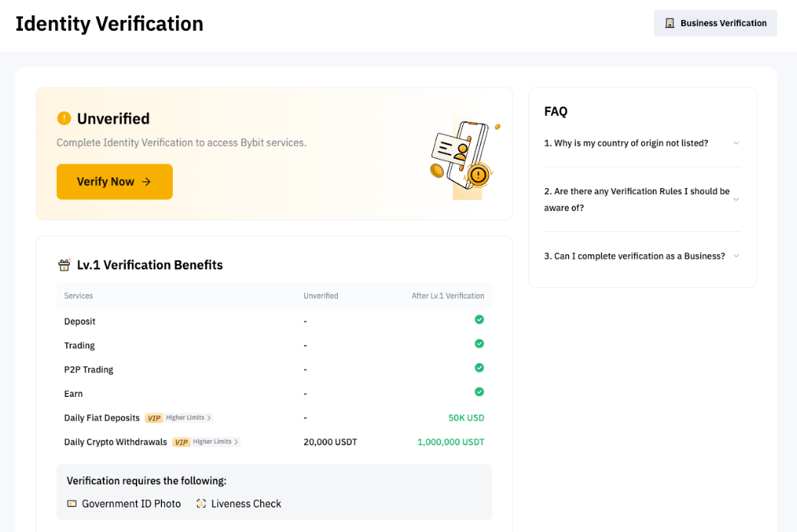Click the P2P Trading row label
Image resolution: width=797 pixels, height=532 pixels.
point(89,370)
